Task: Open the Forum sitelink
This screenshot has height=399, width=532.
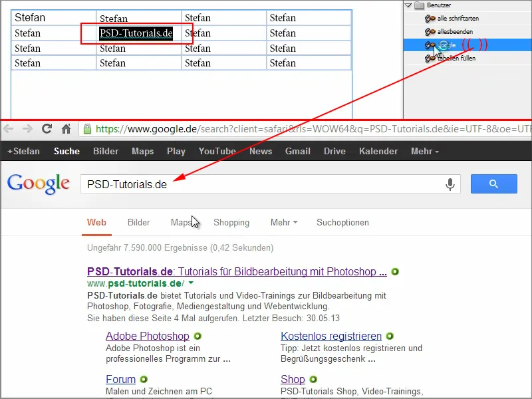Action: pos(121,379)
